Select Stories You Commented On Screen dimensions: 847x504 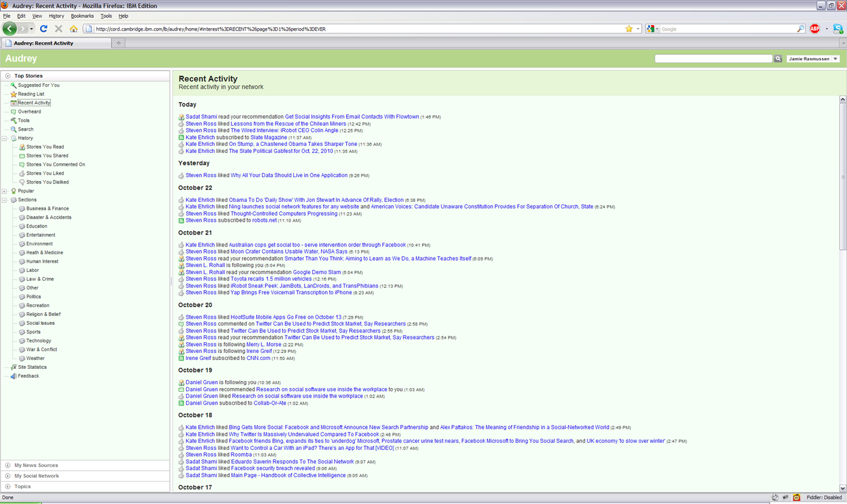click(55, 164)
